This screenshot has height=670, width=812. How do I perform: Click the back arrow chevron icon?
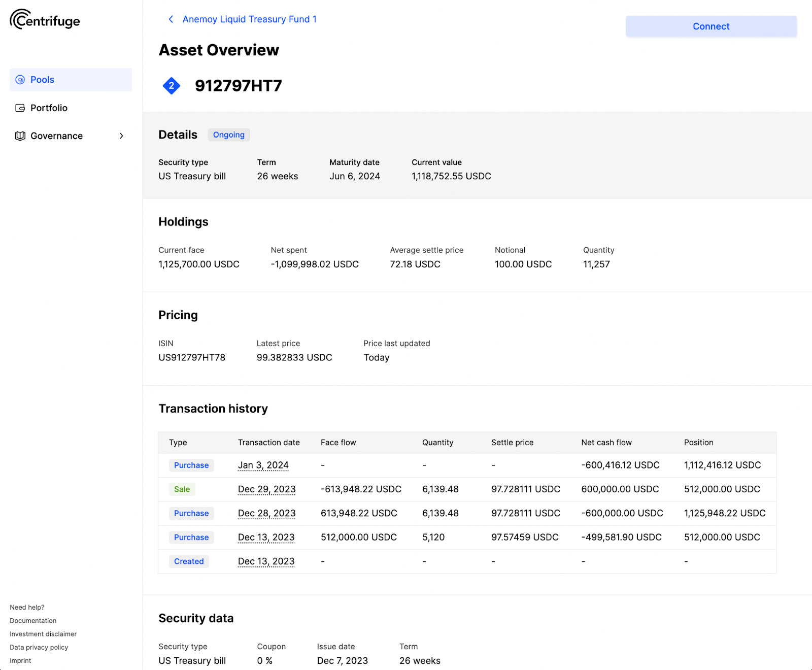(171, 19)
